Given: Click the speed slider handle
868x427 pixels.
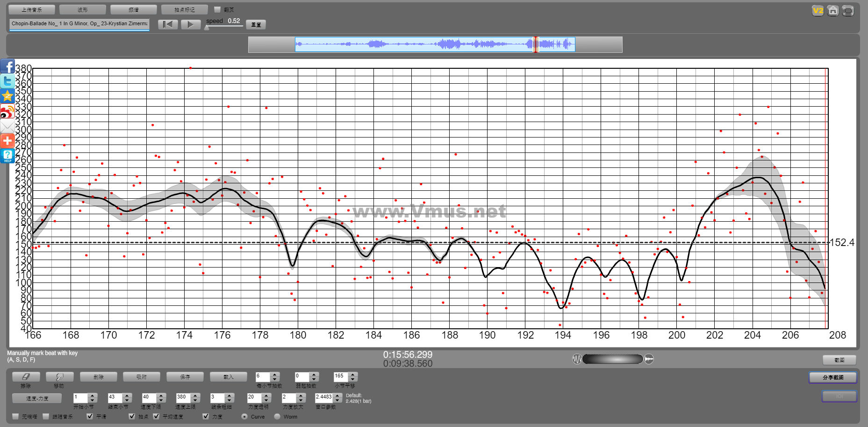Looking at the screenshot, I should 207,28.
